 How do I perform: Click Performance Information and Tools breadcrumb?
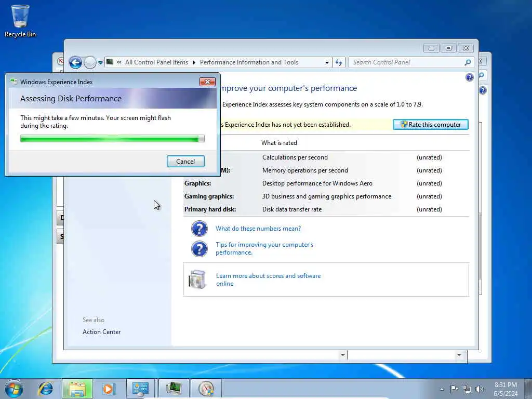249,62
